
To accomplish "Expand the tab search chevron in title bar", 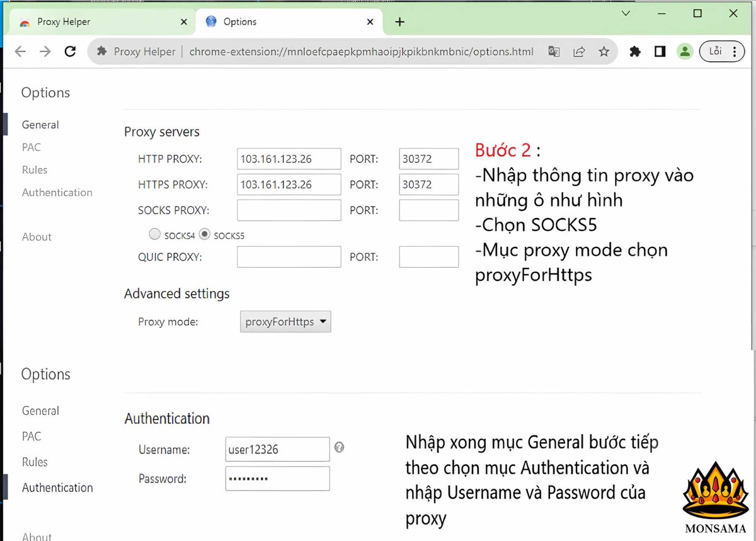I will pos(626,13).
